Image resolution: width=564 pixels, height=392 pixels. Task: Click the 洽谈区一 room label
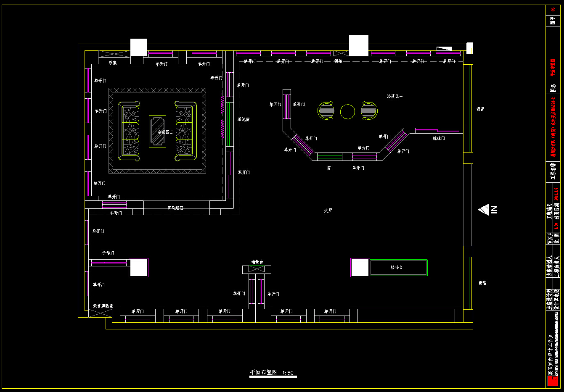pos(395,96)
